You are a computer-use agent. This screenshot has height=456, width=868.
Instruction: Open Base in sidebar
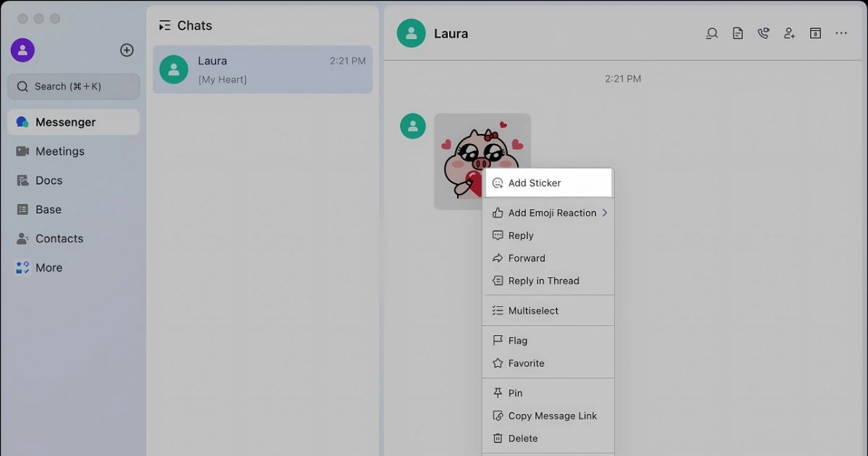pos(74,209)
